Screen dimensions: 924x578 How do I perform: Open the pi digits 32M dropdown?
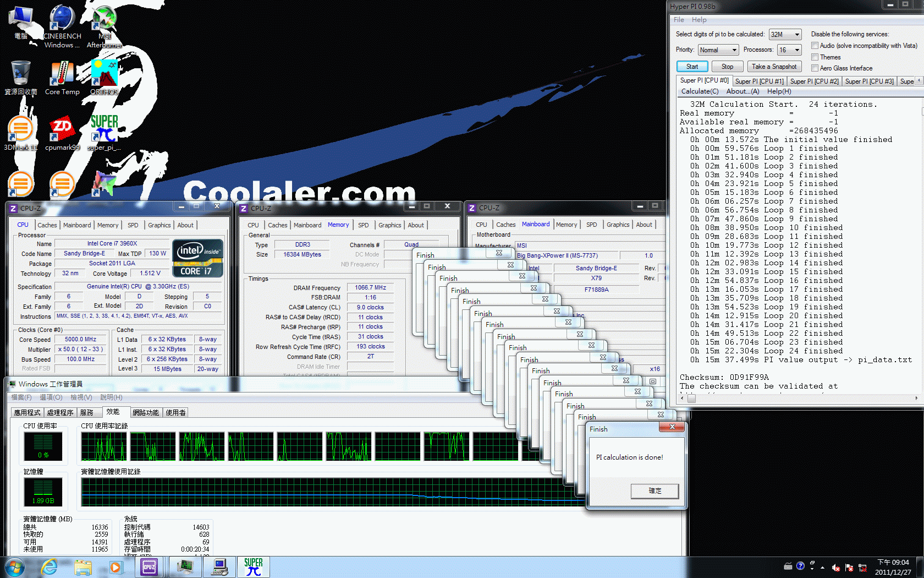[785, 34]
